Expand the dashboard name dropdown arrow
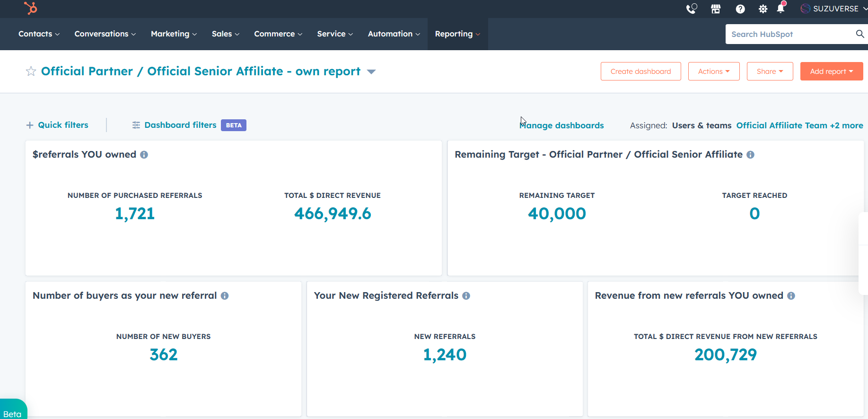Screen dimensions: 868x419 [371, 72]
